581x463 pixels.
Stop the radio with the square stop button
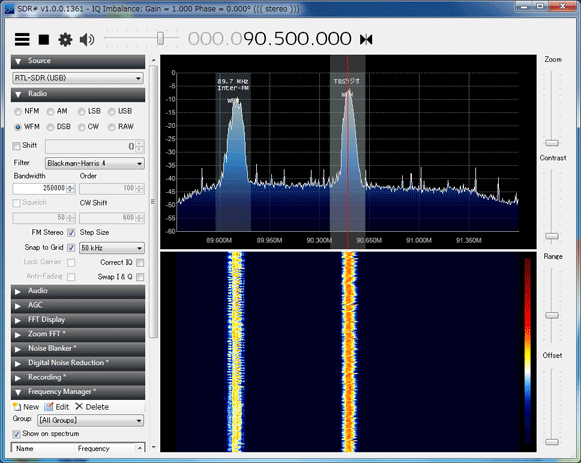tap(44, 39)
